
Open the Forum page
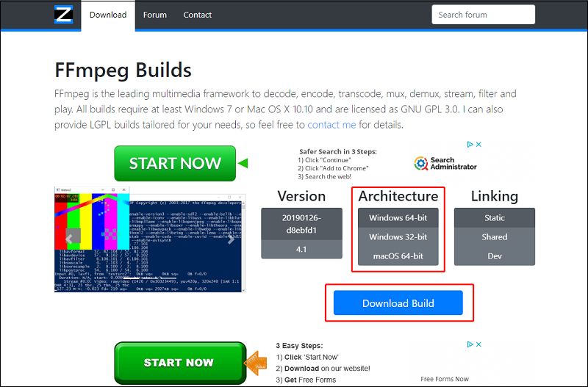tap(155, 15)
